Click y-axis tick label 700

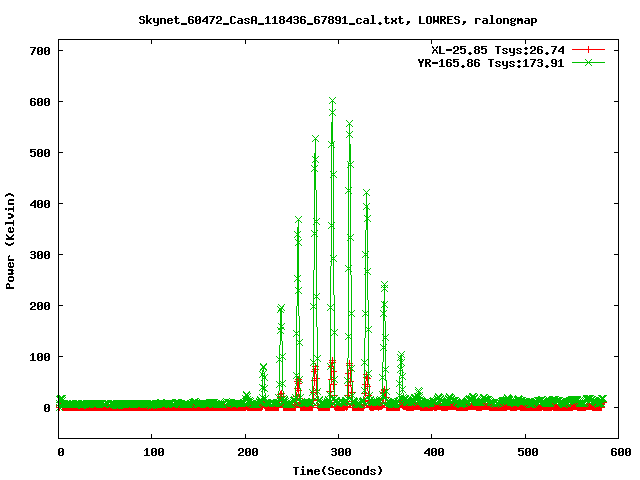pos(40,51)
